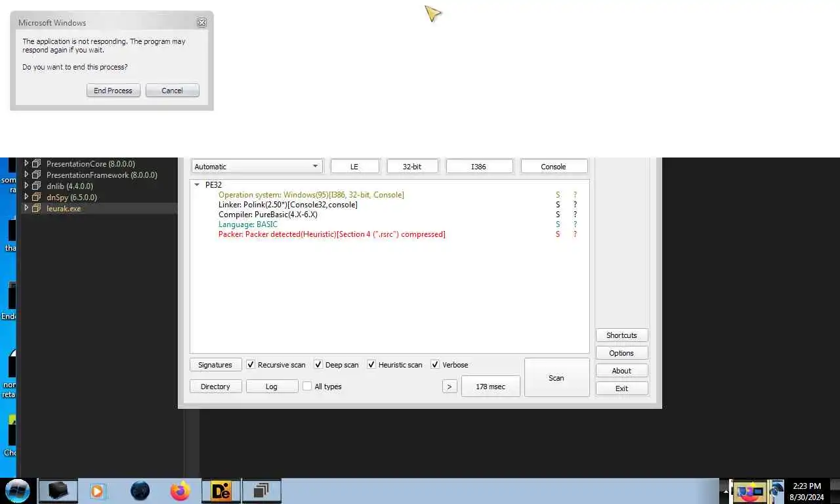The width and height of the screenshot is (840, 504).
Task: Toggle the Deep scan checkbox
Action: [318, 364]
